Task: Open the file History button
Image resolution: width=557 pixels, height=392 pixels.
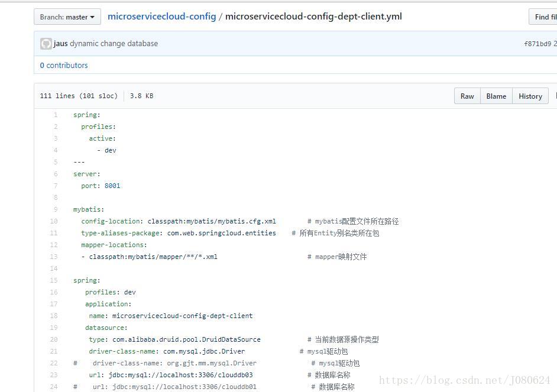Action: [x=530, y=96]
